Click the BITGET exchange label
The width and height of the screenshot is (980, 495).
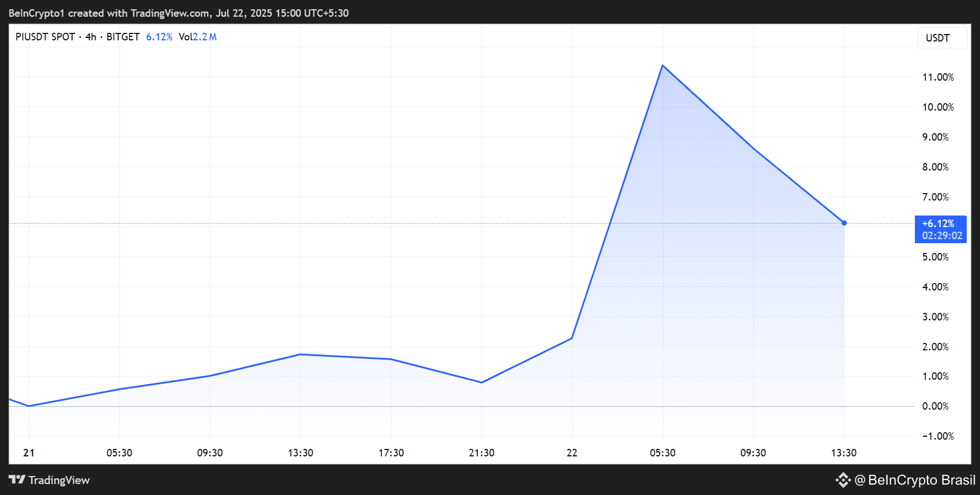[x=123, y=37]
